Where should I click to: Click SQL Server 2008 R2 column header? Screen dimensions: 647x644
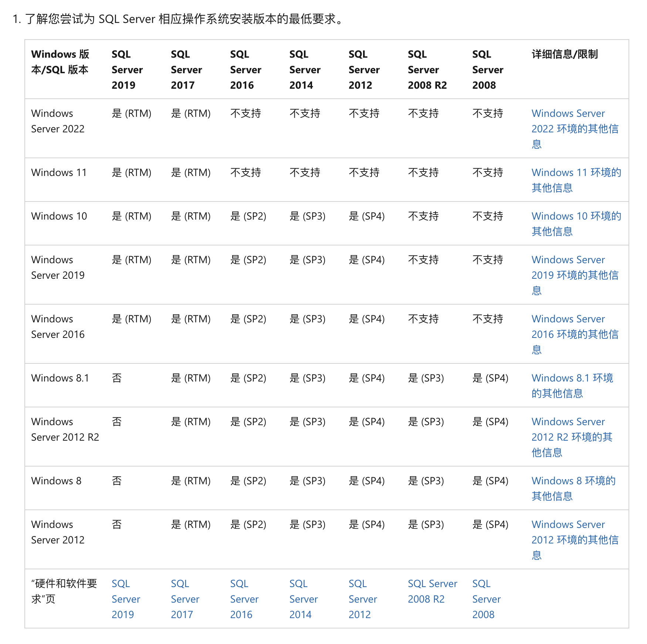(x=427, y=70)
